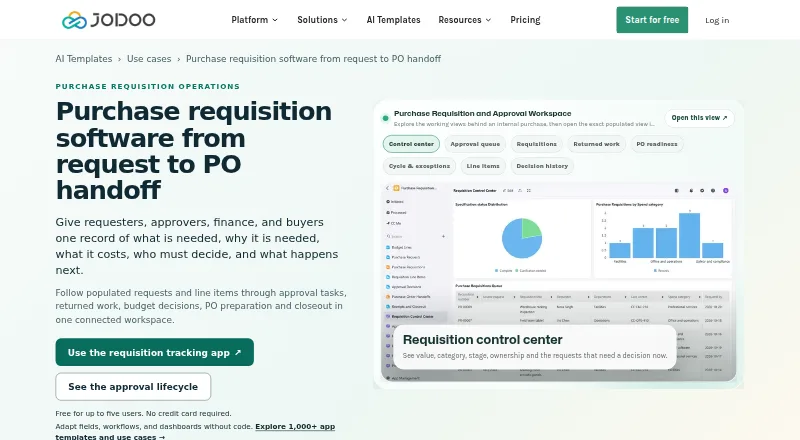Go to AI Templates breadcrumb
The height and width of the screenshot is (440, 800).
pos(84,59)
